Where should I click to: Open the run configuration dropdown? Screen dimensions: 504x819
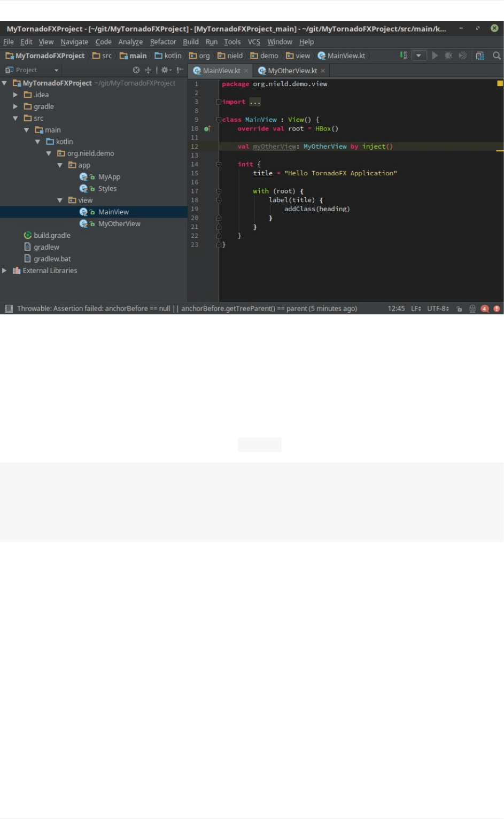[418, 56]
